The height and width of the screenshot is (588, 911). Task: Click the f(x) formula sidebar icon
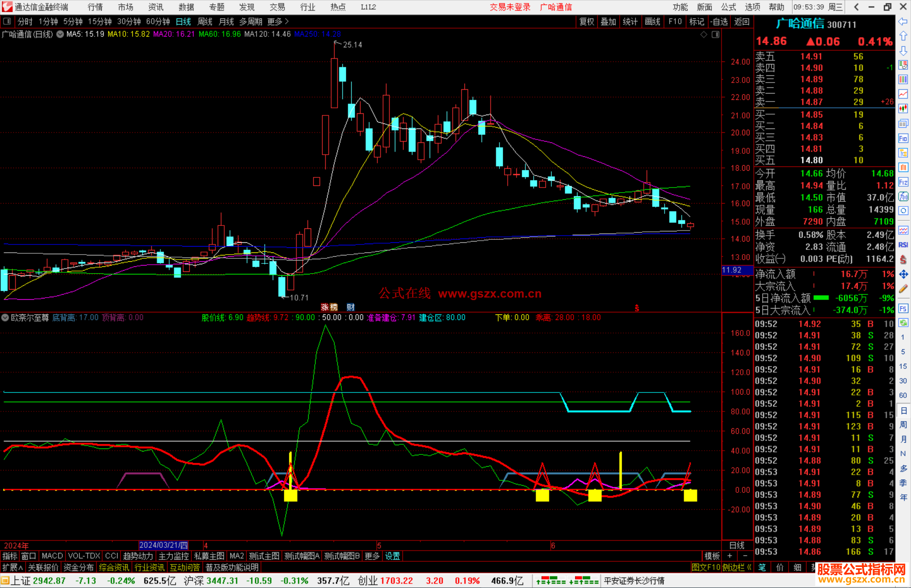click(x=903, y=197)
